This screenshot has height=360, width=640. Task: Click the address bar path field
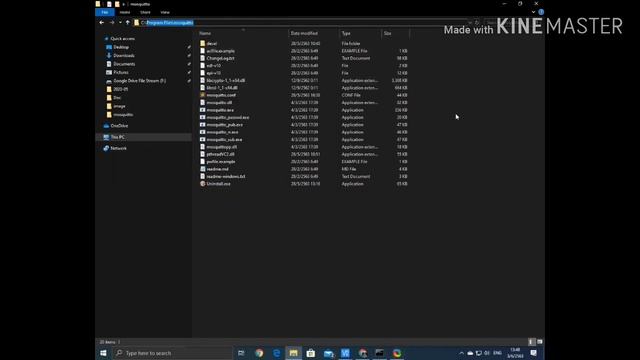(302, 23)
